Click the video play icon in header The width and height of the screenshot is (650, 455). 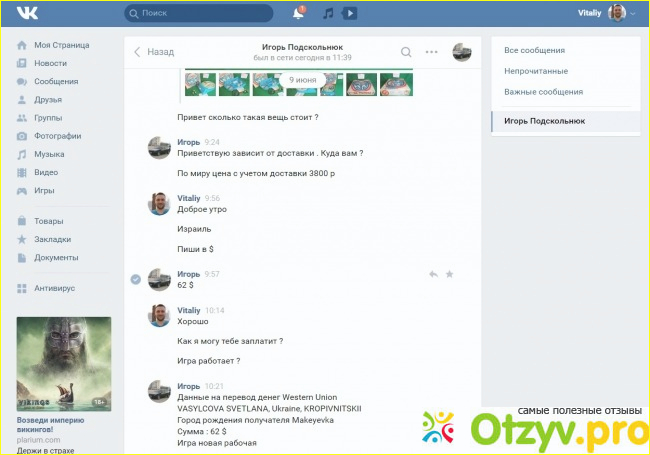pyautogui.click(x=349, y=14)
